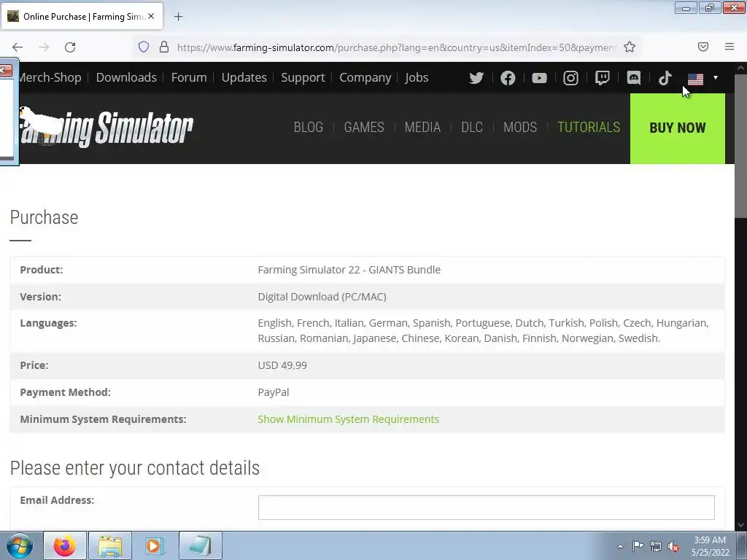Click the scrollbar up arrow
747x560 pixels.
(741, 68)
